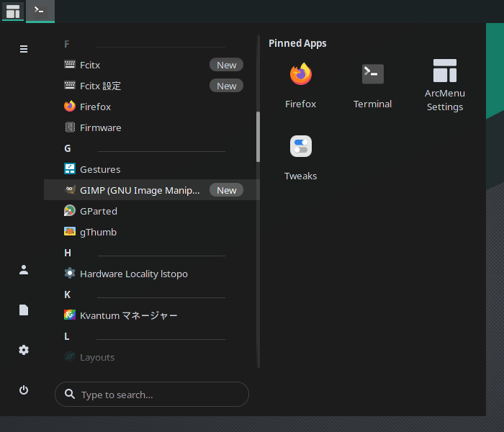Screen dimensions: 504x432
Task: Open the hamburger menu in sidebar
Action: tap(24, 49)
